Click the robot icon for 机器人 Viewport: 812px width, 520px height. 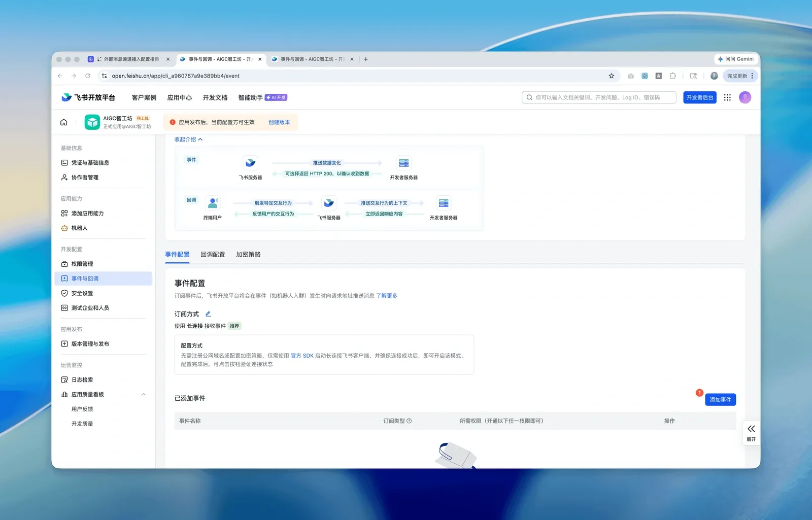pyautogui.click(x=64, y=228)
